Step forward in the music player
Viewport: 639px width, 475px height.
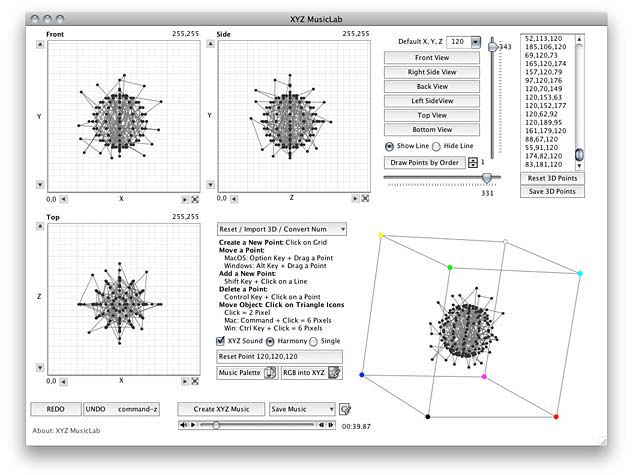pos(331,425)
